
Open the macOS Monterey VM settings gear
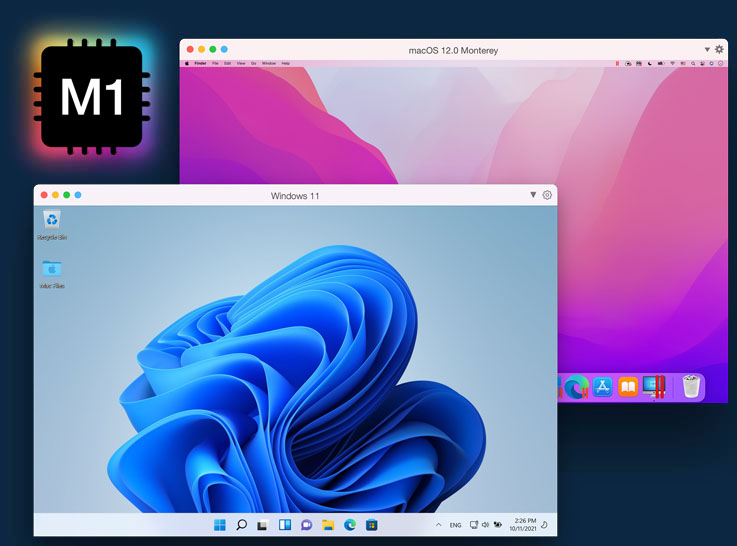tap(719, 49)
